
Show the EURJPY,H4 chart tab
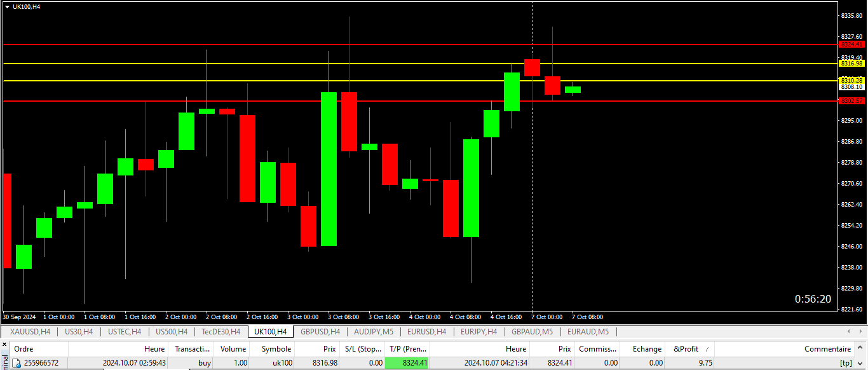(479, 332)
